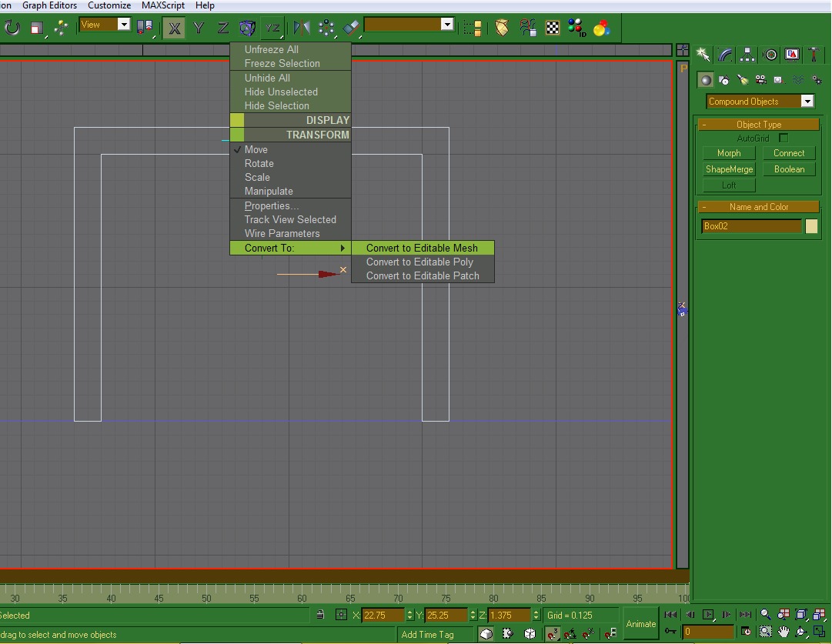Screen dimensions: 832x644
Task: Open the MAXScript menu
Action: point(163,5)
